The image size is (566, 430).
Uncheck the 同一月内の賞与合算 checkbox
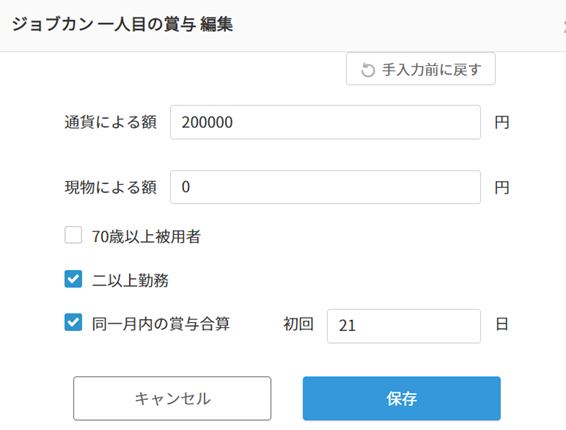pyautogui.click(x=73, y=322)
